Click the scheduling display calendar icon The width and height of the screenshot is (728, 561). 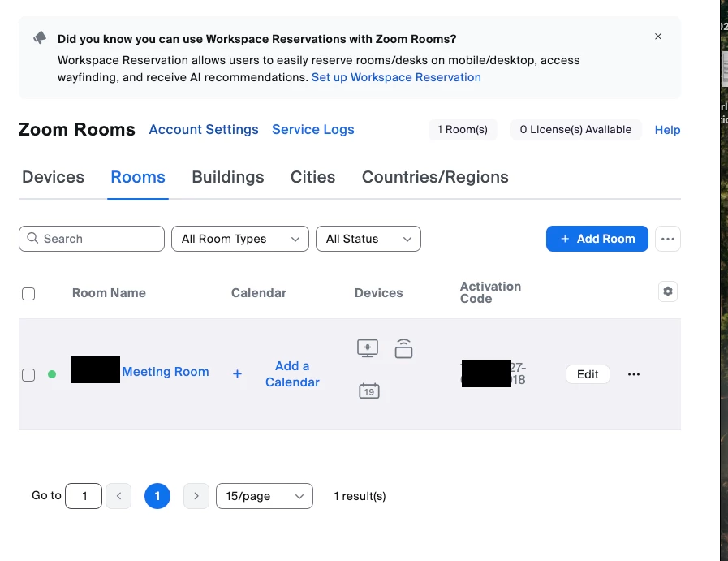(x=369, y=391)
